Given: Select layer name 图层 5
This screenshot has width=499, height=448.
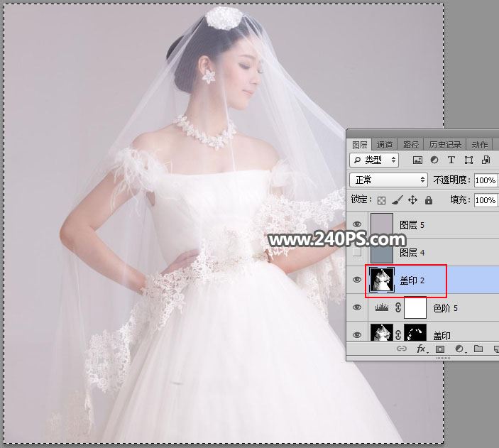Looking at the screenshot, I should tap(412, 225).
